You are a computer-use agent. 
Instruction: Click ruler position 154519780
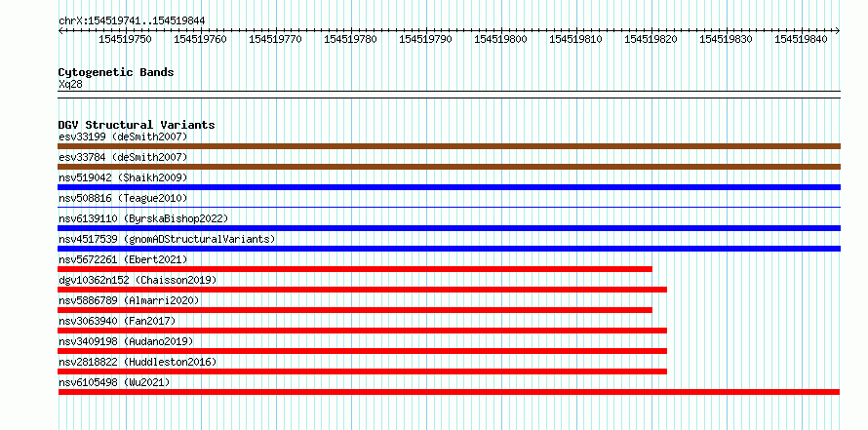coord(350,39)
